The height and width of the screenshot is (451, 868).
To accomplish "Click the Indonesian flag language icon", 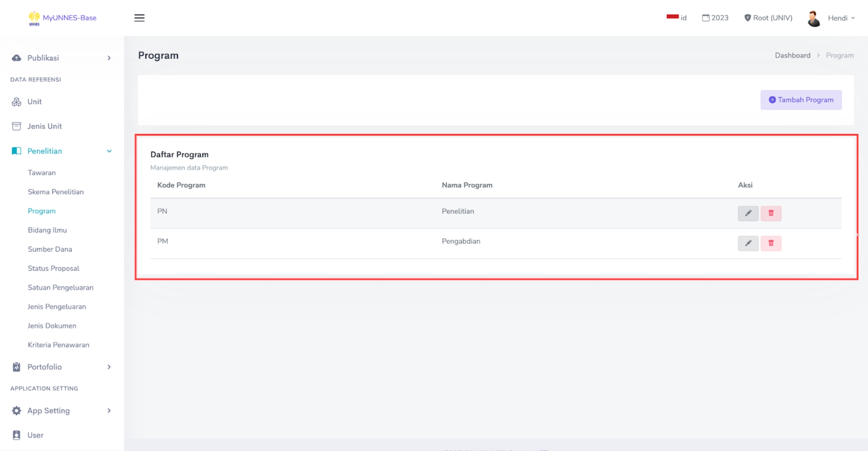I will tap(672, 17).
